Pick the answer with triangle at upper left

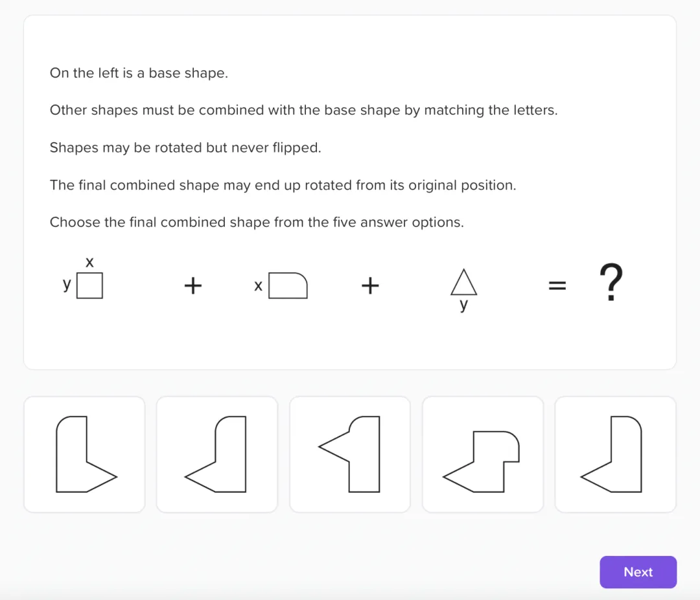(x=350, y=454)
